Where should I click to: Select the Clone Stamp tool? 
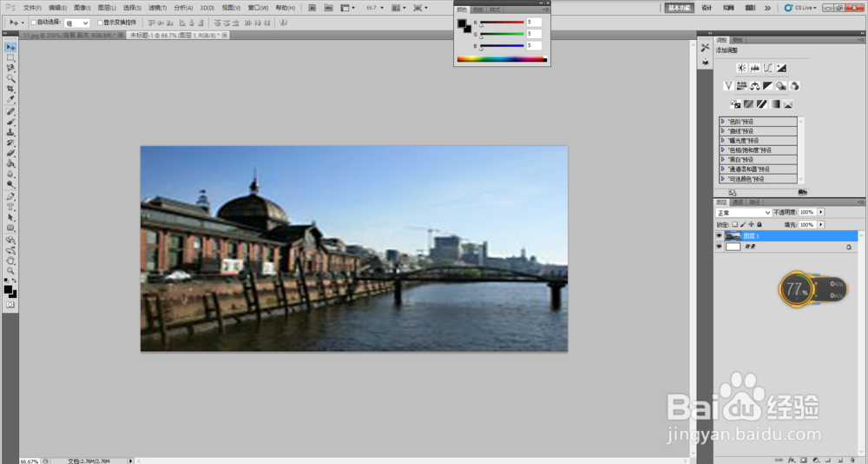coord(10,132)
